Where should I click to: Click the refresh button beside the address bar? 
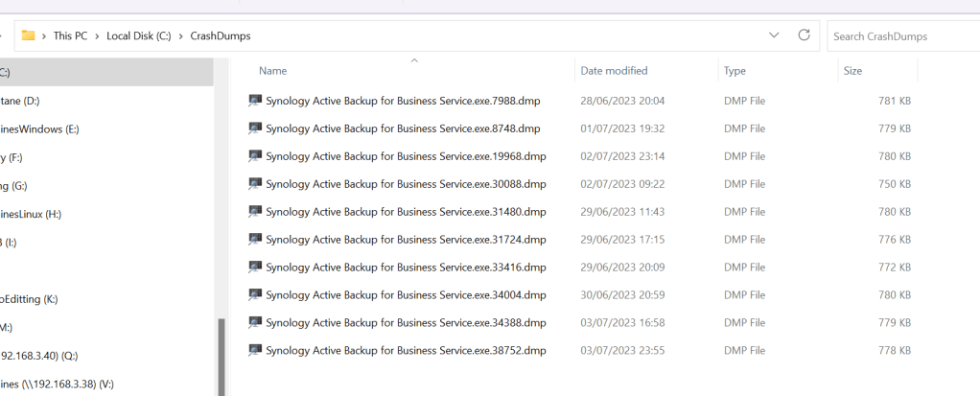(x=805, y=35)
